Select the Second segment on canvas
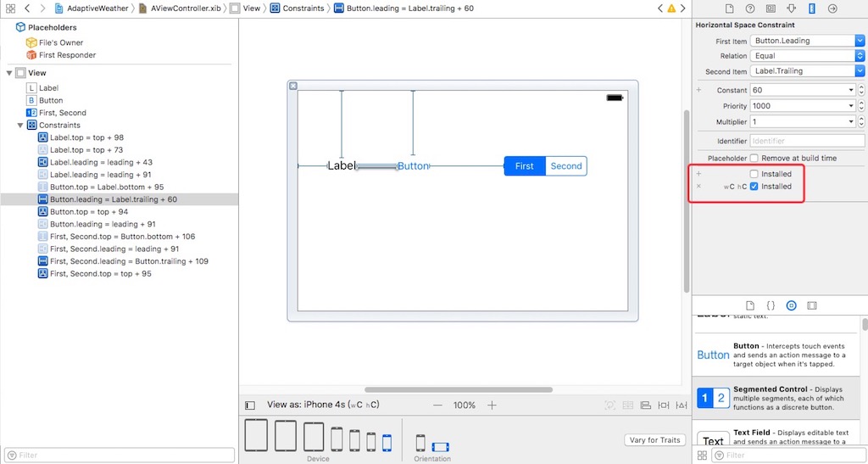Image resolution: width=868 pixels, height=464 pixels. [565, 166]
